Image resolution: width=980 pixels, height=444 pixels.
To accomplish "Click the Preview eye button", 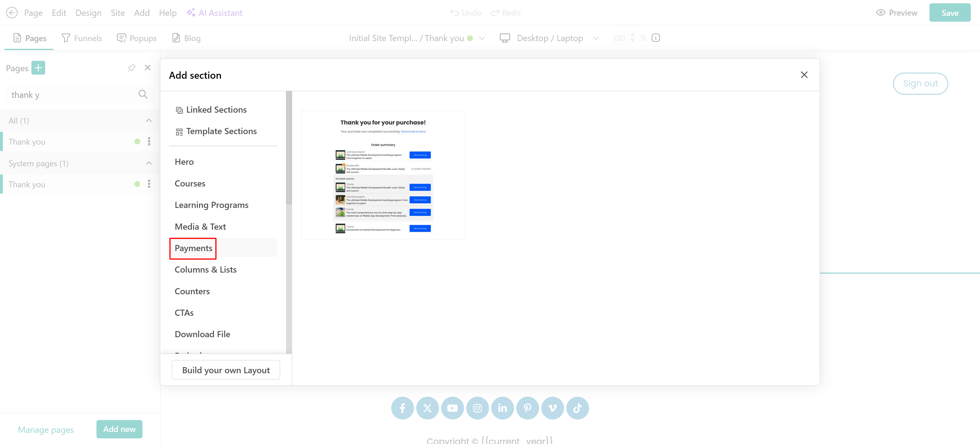I will click(x=897, y=13).
